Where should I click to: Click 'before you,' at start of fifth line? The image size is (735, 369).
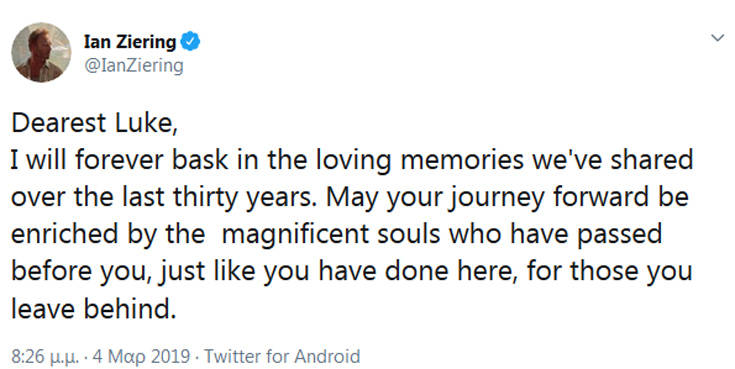coord(81,272)
